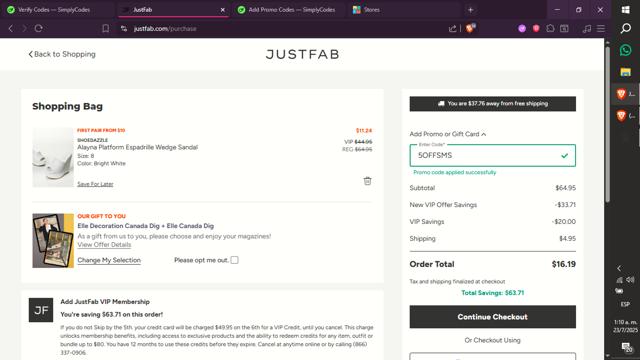Image resolution: width=640 pixels, height=360 pixels.
Task: Click 'Promo code applied successfully' message
Action: 455,172
